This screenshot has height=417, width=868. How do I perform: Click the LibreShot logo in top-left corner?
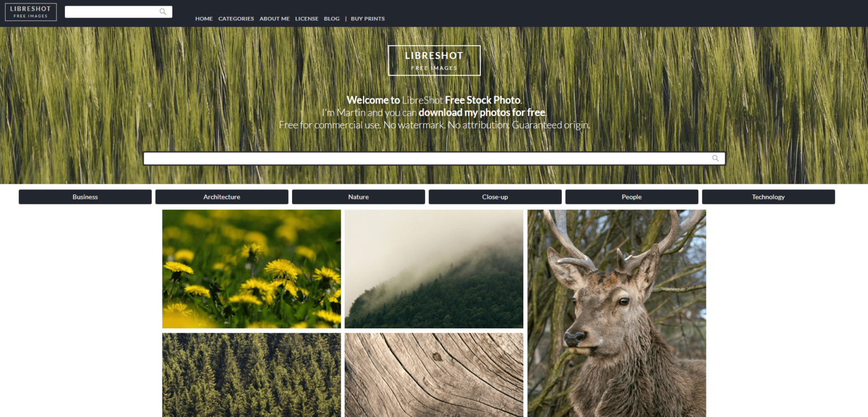31,12
